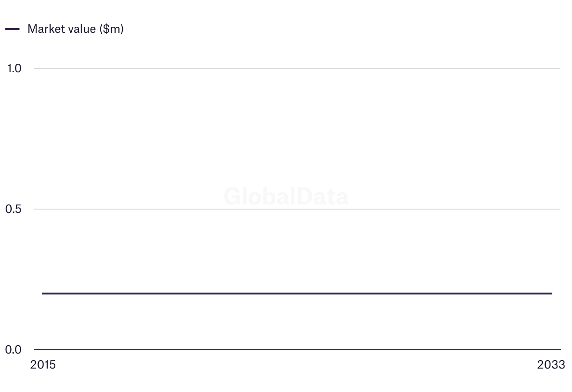This screenshot has height=392, width=572.
Task: Click the middle of the Market value line
Action: click(x=297, y=294)
